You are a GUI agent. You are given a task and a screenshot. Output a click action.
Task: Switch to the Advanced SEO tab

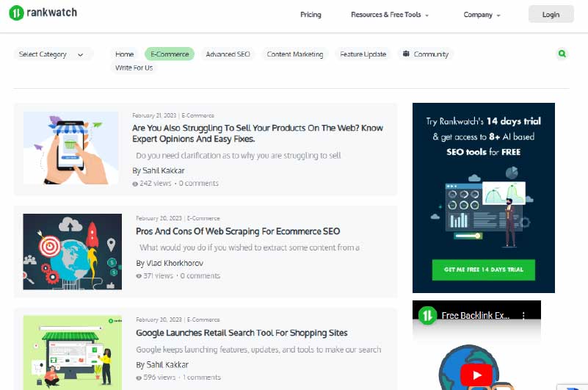coord(228,54)
